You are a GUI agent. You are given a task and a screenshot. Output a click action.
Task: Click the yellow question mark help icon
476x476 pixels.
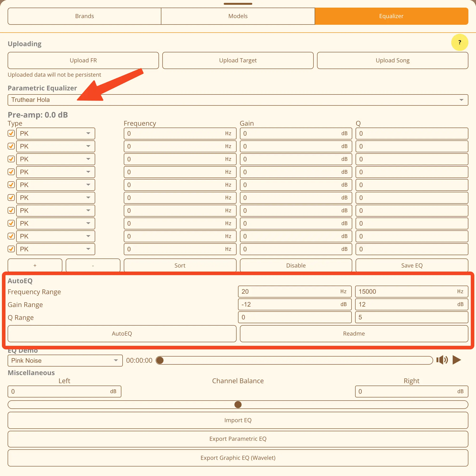[x=459, y=42]
